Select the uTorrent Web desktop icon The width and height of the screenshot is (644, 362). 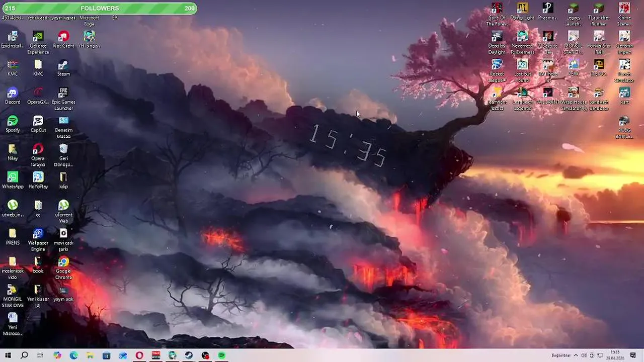63,211
